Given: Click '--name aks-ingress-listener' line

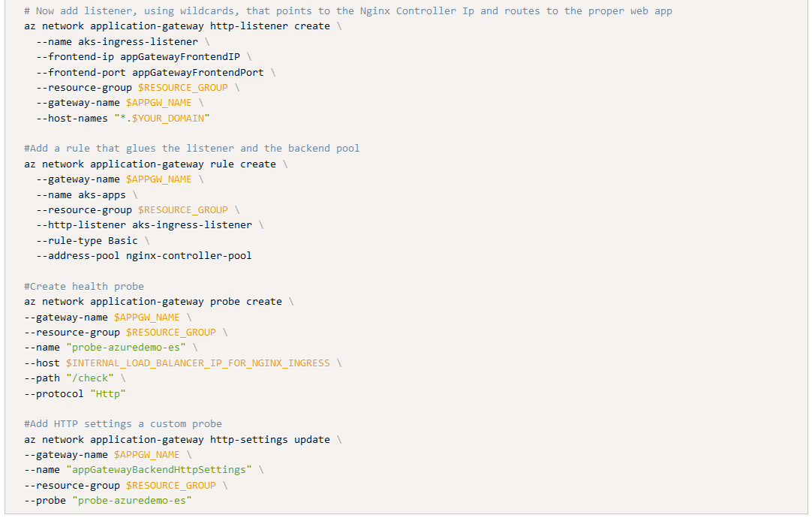Looking at the screenshot, I should tap(123, 41).
